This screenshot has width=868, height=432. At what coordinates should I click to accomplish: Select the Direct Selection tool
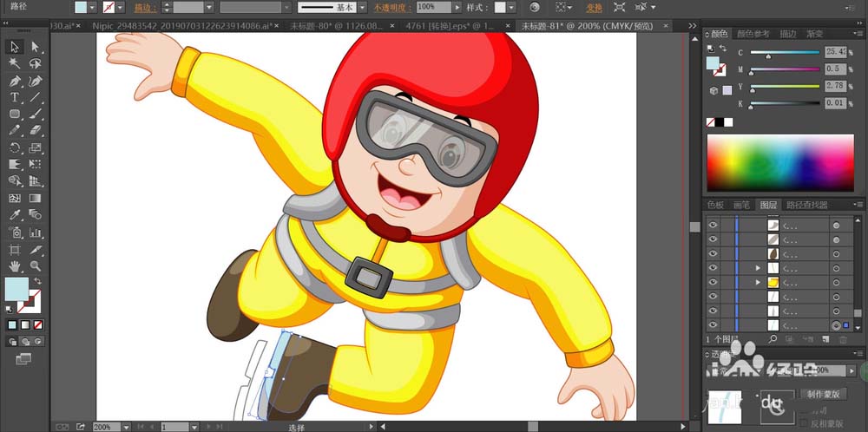pyautogui.click(x=36, y=47)
